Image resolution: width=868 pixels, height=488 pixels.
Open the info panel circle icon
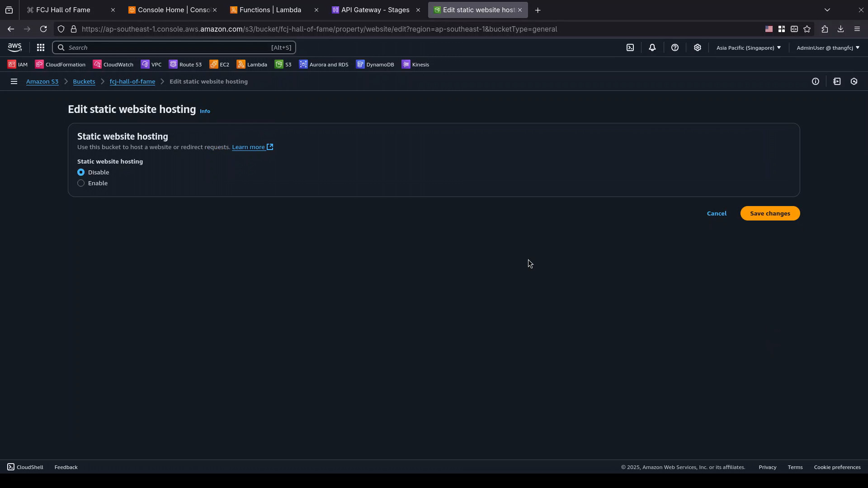pos(816,82)
